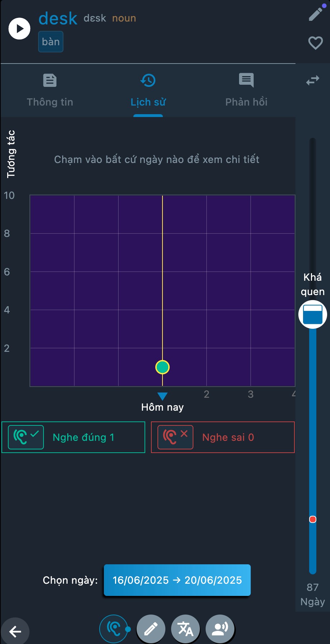Select the Lịch sử tab
Screen dimensions: 330x644
click(148, 90)
